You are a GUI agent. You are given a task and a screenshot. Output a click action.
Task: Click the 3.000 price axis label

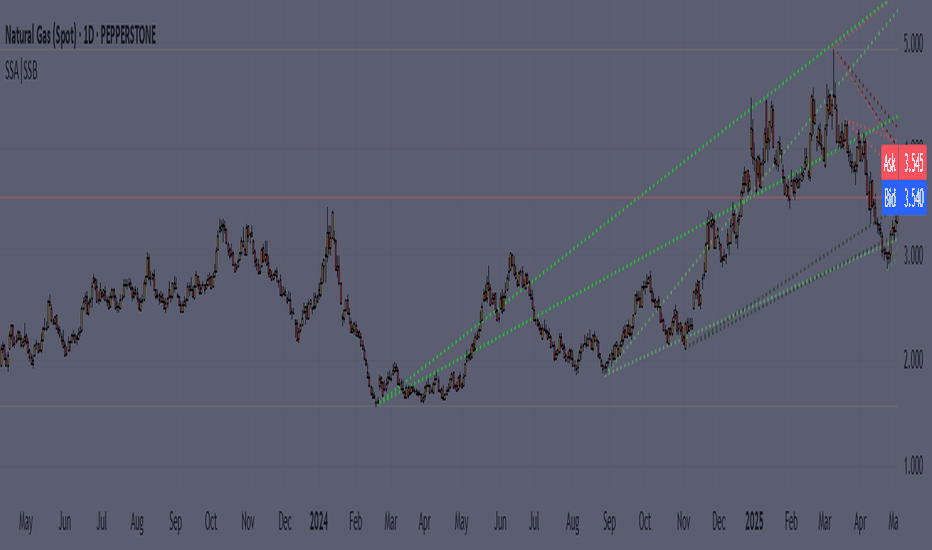click(x=913, y=256)
